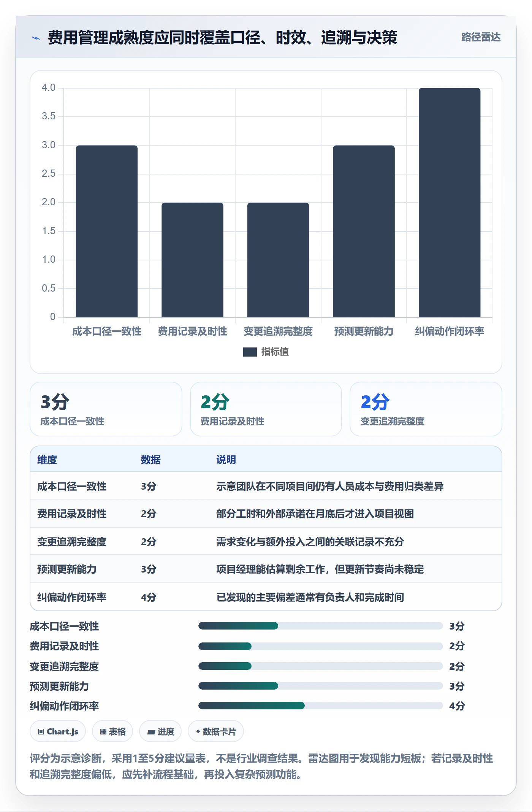Click the 路径雷达 label in header
The width and height of the screenshot is (532, 812).
481,37
